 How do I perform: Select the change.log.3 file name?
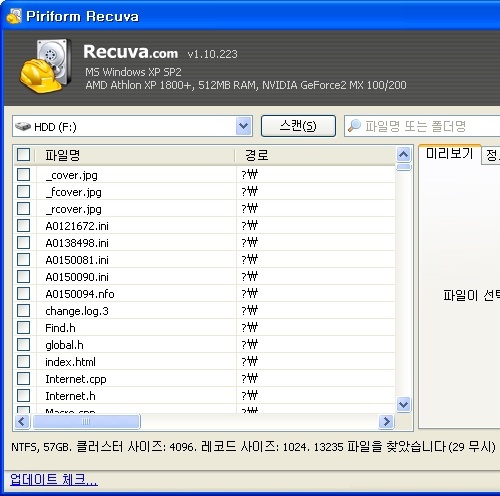point(77,311)
